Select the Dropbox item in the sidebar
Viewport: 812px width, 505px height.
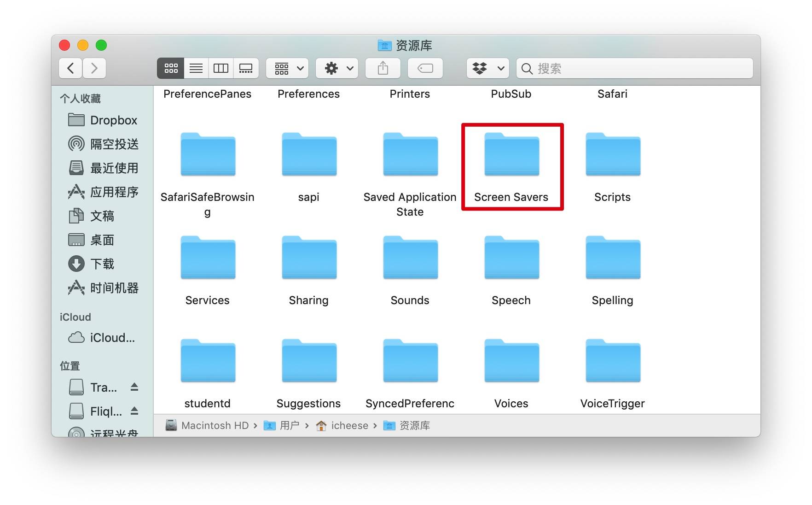coord(113,120)
